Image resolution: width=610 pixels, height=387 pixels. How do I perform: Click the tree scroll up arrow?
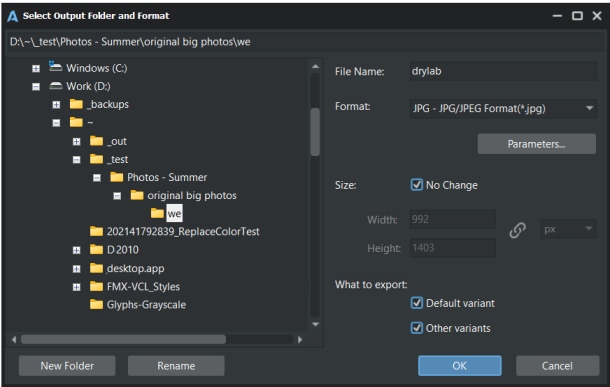tap(315, 67)
